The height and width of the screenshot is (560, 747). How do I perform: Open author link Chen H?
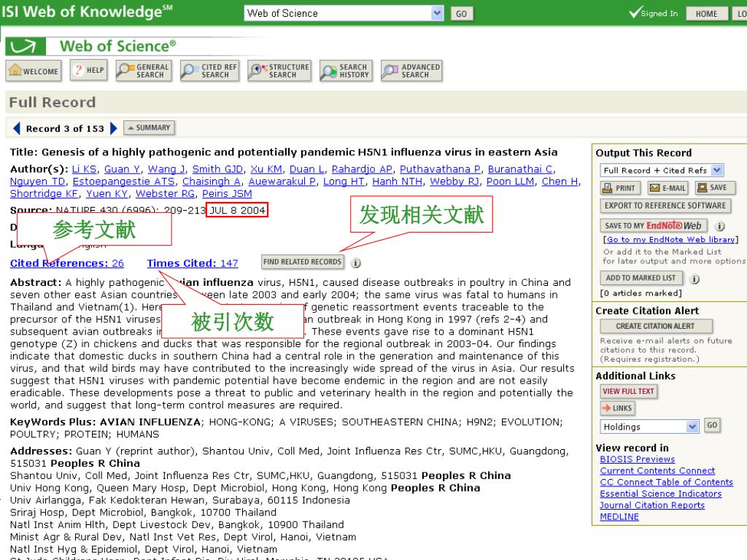click(560, 182)
